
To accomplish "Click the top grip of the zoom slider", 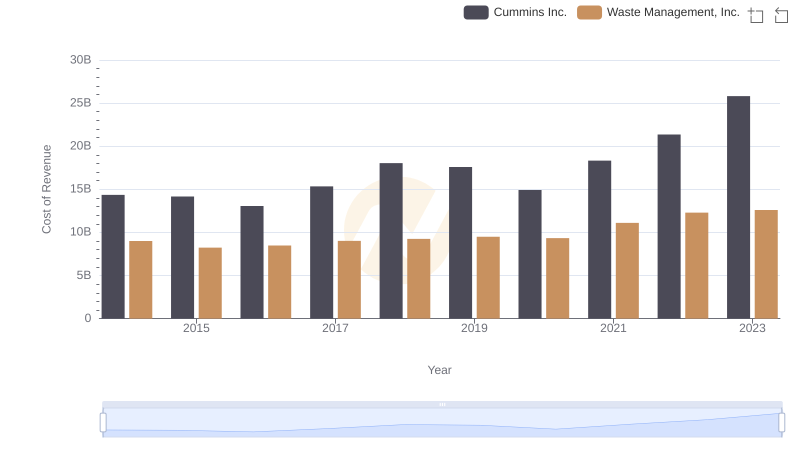I will (x=442, y=404).
